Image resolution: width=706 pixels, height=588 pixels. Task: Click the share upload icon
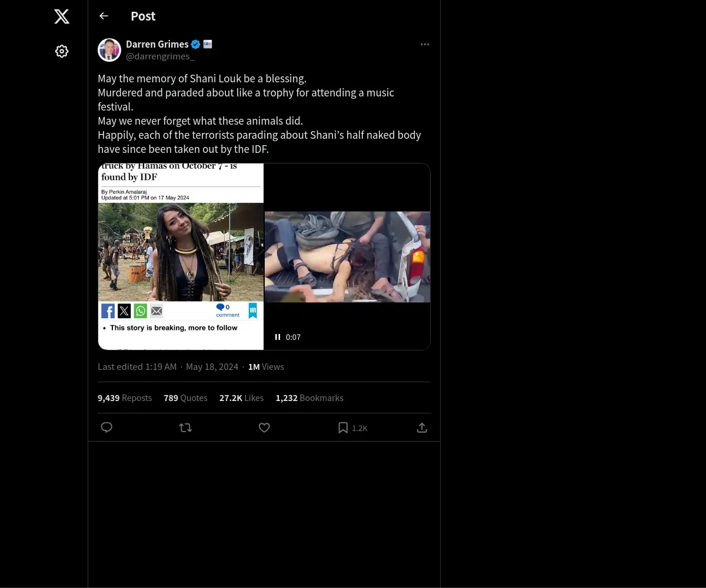[422, 427]
